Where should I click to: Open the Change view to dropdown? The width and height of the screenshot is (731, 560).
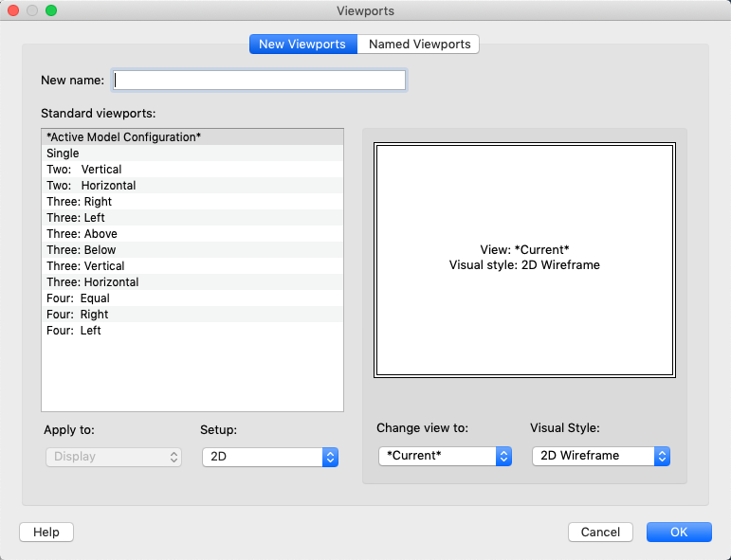coord(445,456)
